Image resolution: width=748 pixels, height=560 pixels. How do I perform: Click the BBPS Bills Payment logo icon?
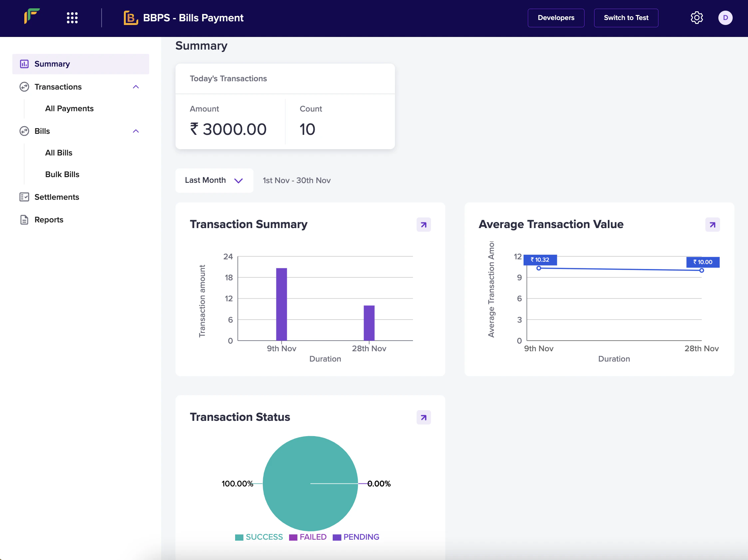131,18
